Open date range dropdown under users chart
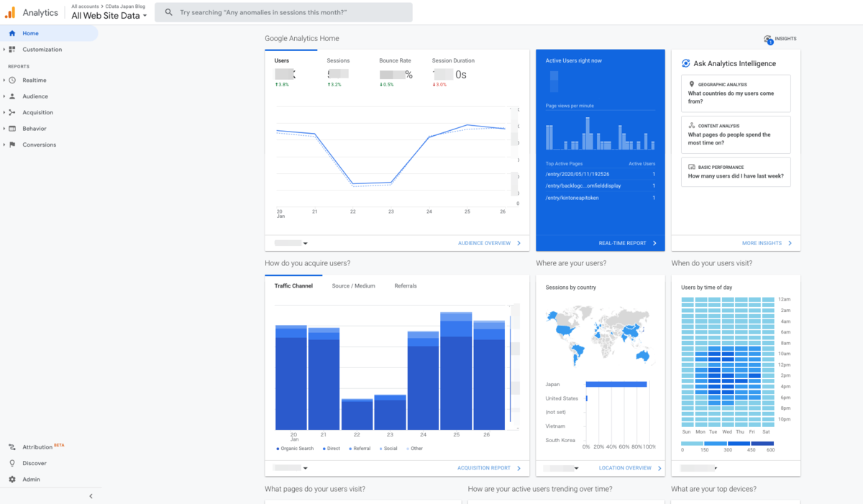The width and height of the screenshot is (863, 504). (291, 244)
